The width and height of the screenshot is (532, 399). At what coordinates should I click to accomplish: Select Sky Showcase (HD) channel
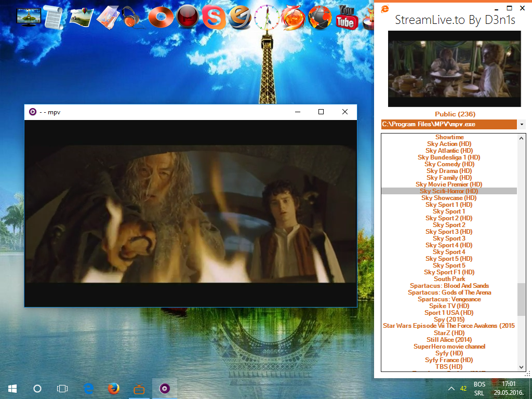point(449,198)
